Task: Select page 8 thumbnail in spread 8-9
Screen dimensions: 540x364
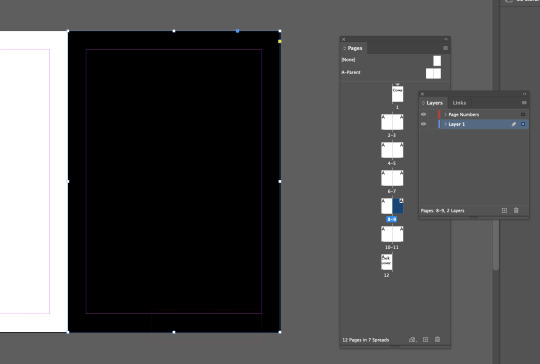Action: (386, 206)
